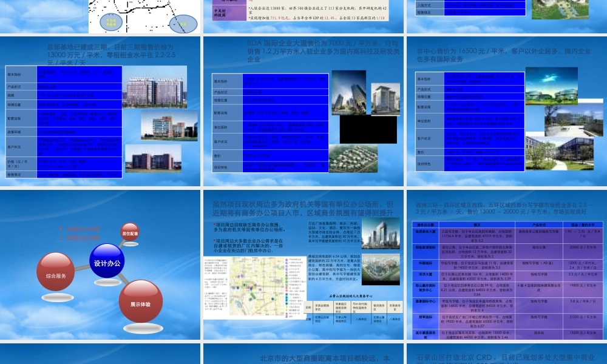Click bullet 项目周边目前缺乏商务办公氛围

(x=249, y=227)
